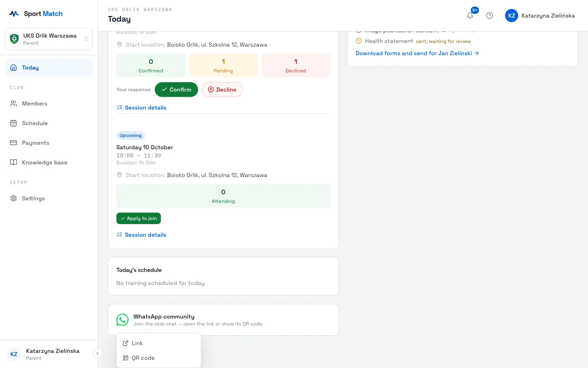
Task: Click the "sent, waiting for review" status text
Action: 443,41
